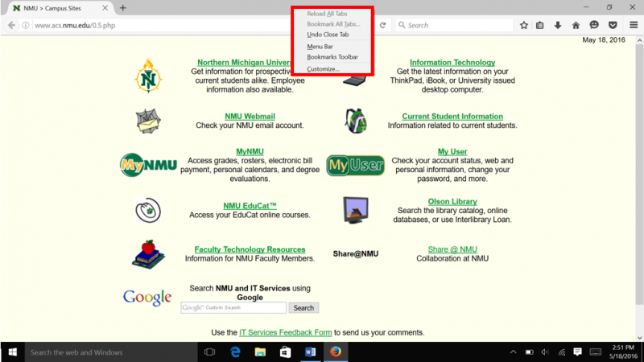Open the MyNMU link
This screenshot has height=362, width=644.
250,151
